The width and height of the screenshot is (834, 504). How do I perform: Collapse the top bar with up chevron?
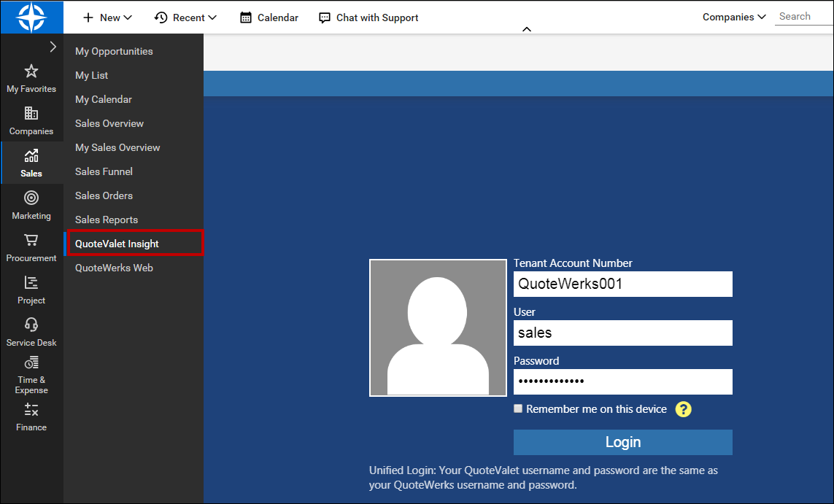pos(527,29)
